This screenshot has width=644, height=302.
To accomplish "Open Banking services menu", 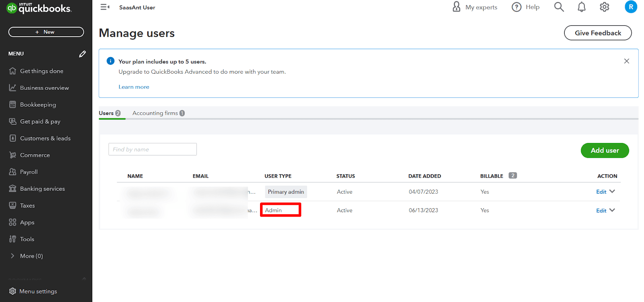I will click(42, 188).
